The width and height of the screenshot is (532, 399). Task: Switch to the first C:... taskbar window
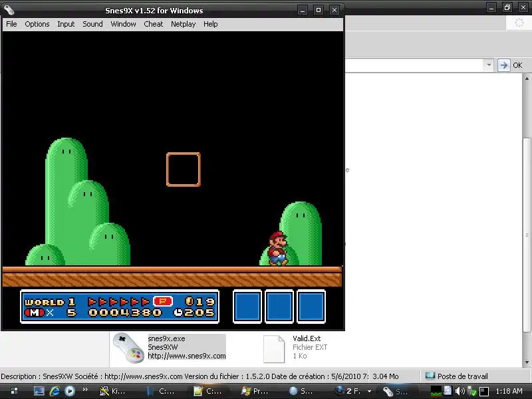[x=160, y=391]
